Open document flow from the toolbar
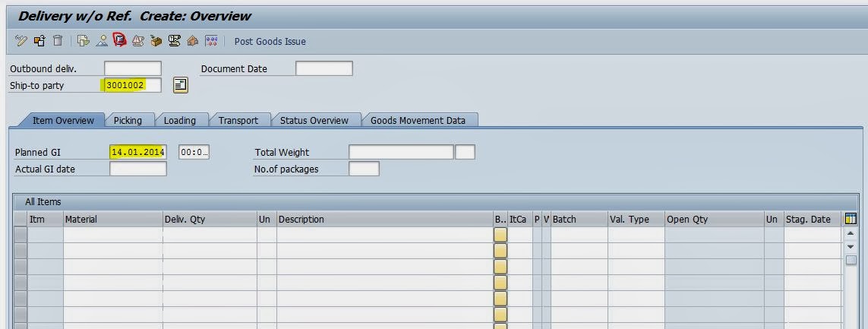868x329 pixels. (x=83, y=40)
